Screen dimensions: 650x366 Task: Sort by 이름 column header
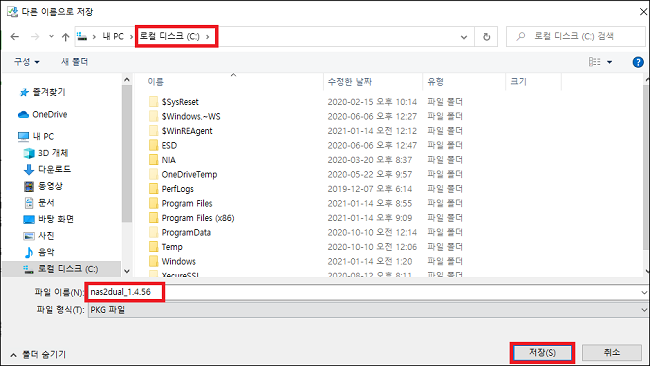[x=156, y=82]
